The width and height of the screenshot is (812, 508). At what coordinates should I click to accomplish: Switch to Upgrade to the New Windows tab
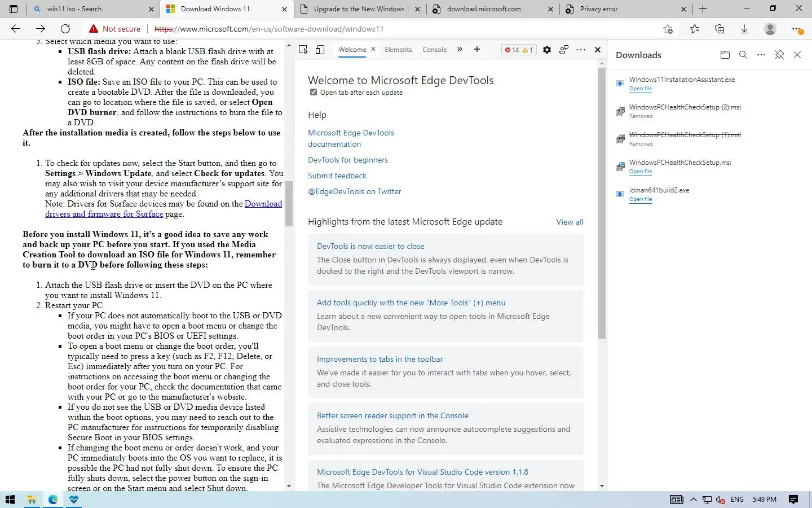pyautogui.click(x=361, y=9)
